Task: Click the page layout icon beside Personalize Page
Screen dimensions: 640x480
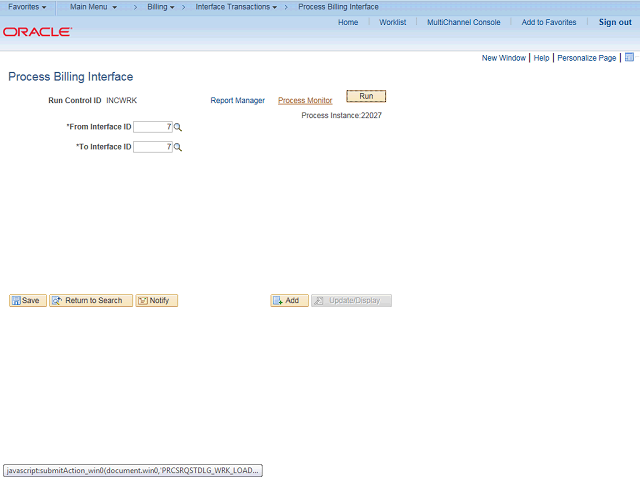Action: (629, 58)
